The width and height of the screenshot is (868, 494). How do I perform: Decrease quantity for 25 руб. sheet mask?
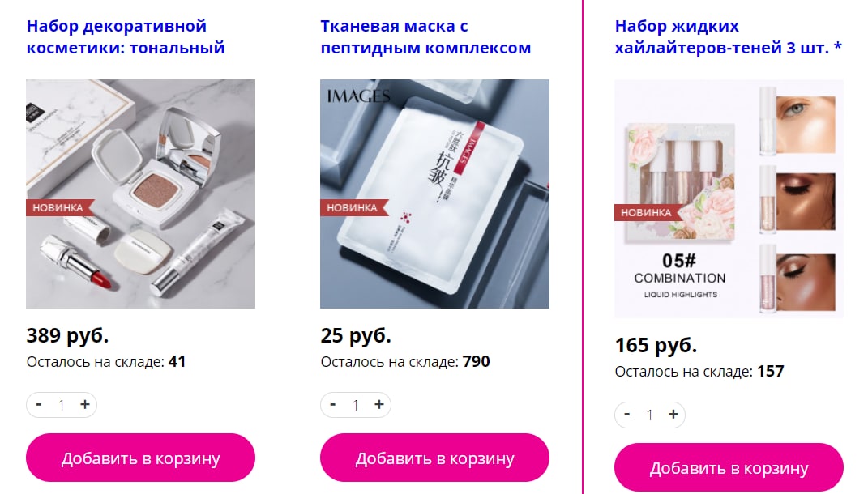(x=333, y=404)
